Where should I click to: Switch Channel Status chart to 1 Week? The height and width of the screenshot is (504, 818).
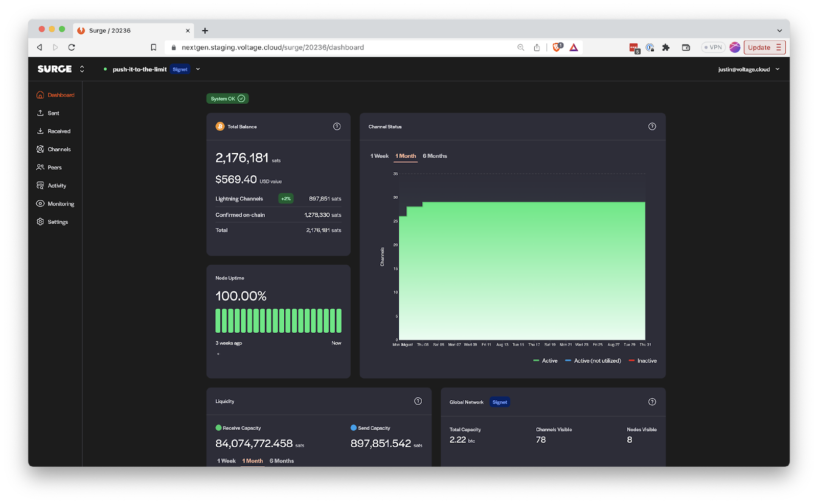(379, 156)
